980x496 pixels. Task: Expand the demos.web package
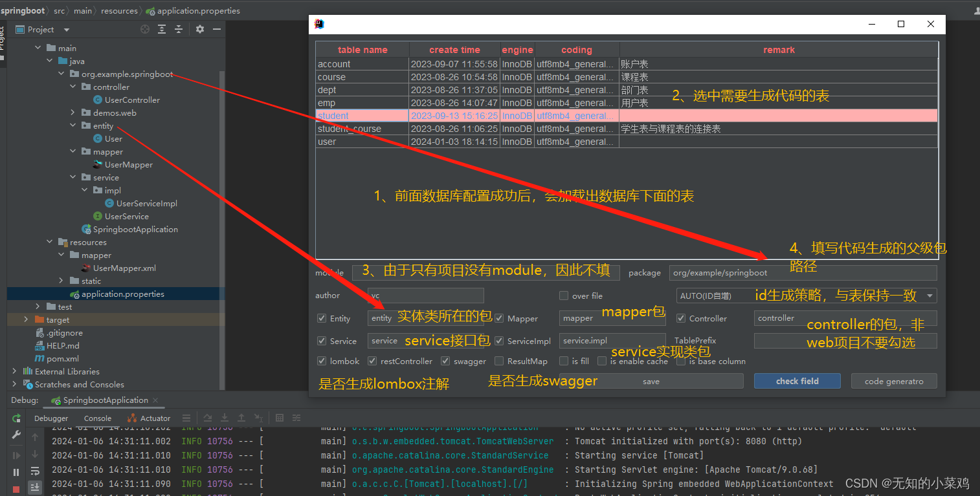[73, 113]
